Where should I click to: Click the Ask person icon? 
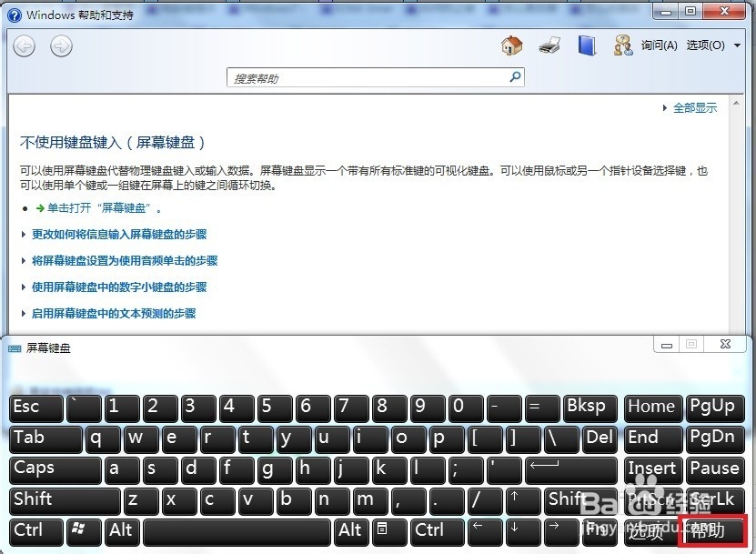click(x=623, y=45)
